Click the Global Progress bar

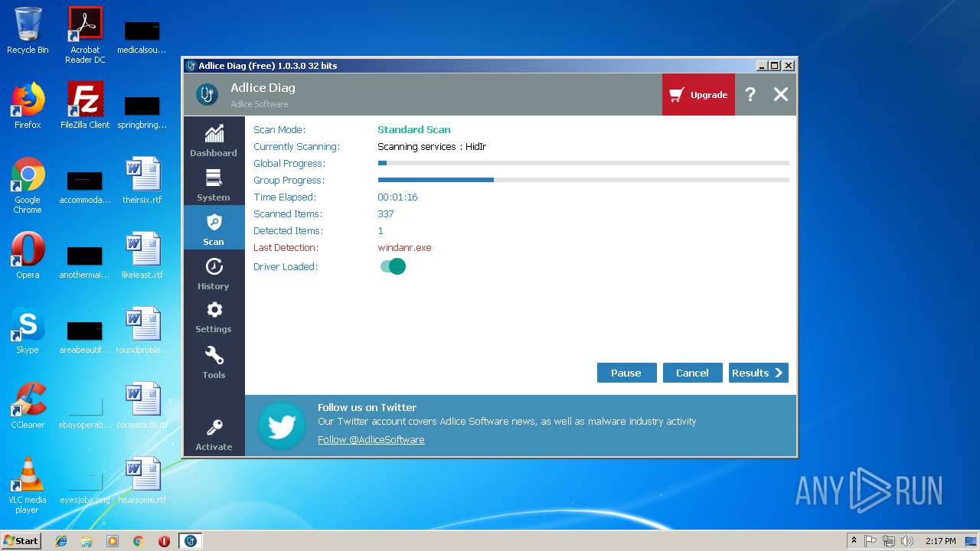[x=583, y=163]
